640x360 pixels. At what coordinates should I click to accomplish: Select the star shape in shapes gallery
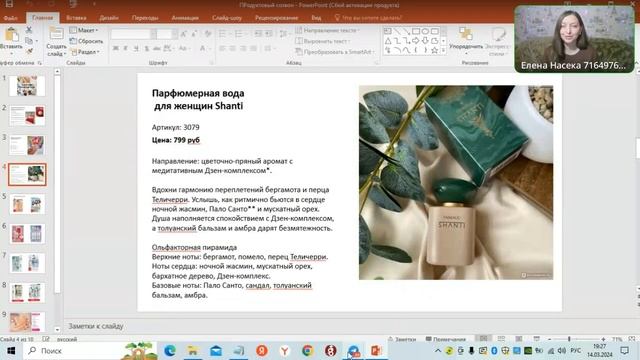pyautogui.click(x=435, y=51)
